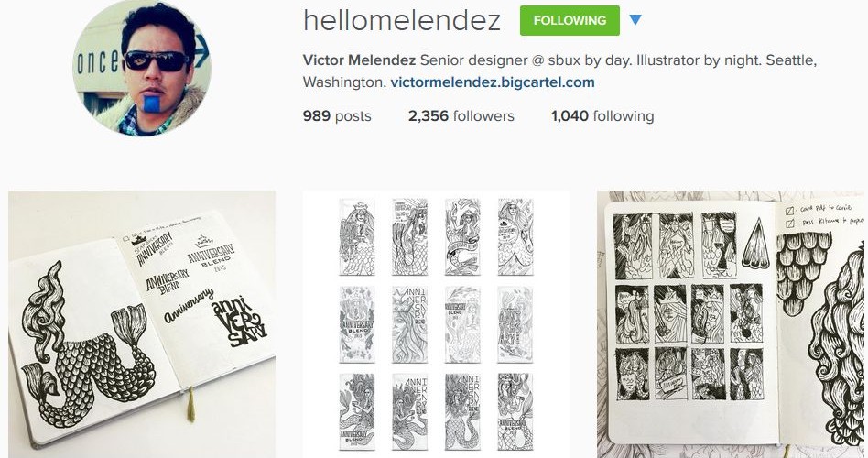Unfollow via the green FOLLOWING button
Screen dimensions: 868x458
click(x=570, y=20)
